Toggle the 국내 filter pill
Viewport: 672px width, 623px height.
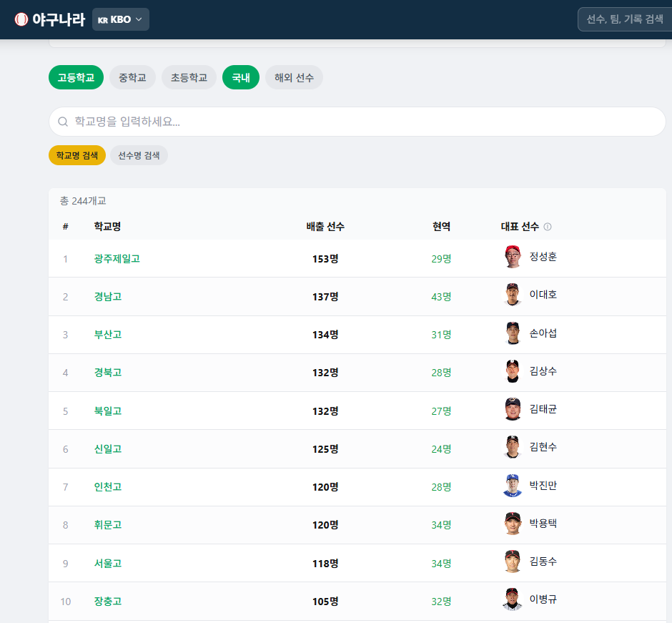pyautogui.click(x=241, y=78)
